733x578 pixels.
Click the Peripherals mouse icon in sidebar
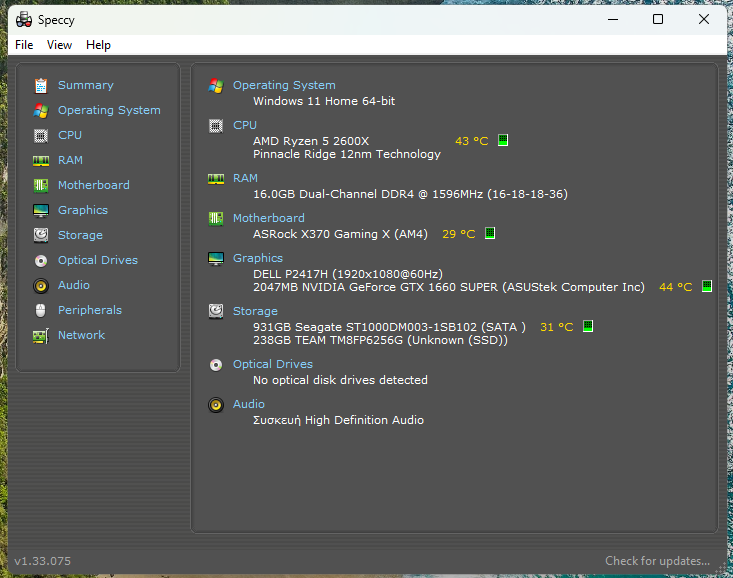[x=41, y=311]
